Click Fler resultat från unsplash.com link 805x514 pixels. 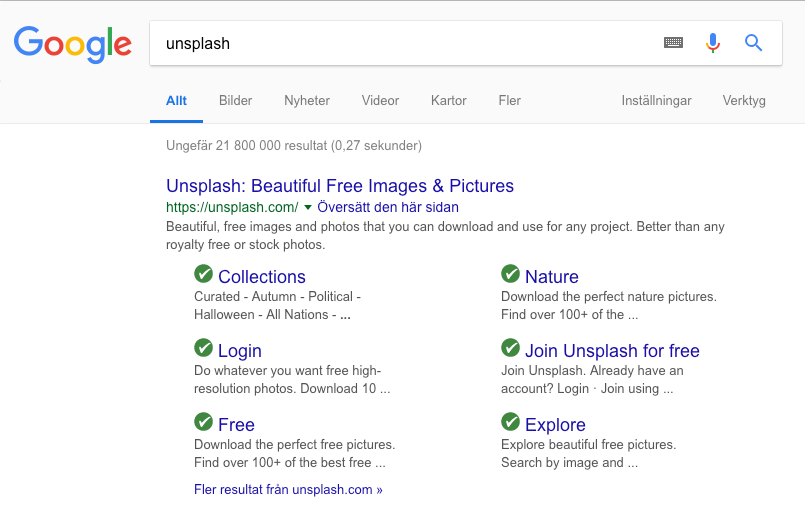[x=288, y=490]
